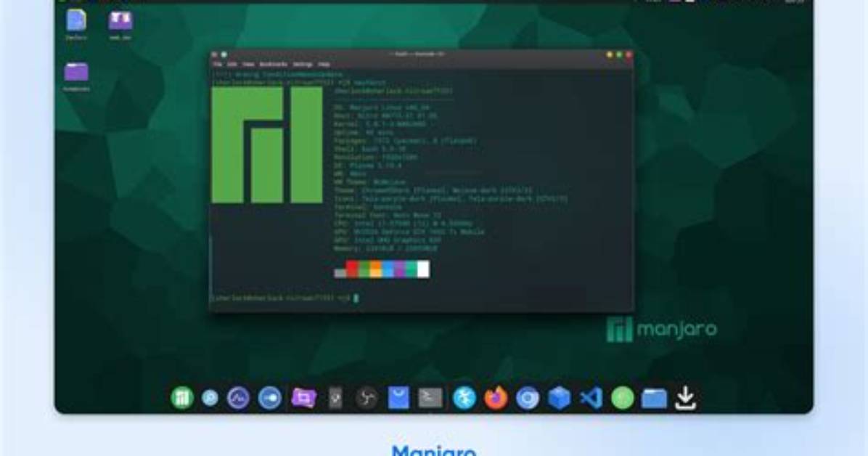Image resolution: width=868 pixels, height=456 pixels.
Task: Open the Help menu in Konsole
Action: click(324, 65)
